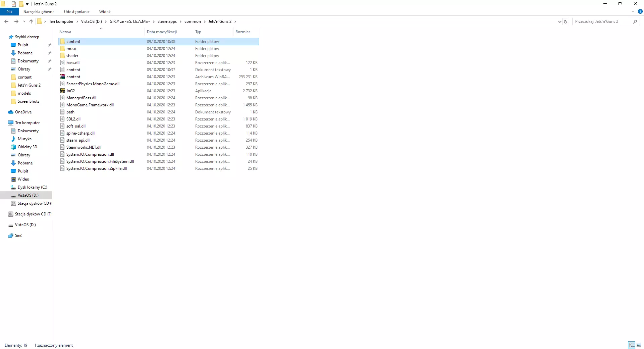This screenshot has height=349, width=644.
Task: Open Obiekty 3D icon in sidebar
Action: 13,147
